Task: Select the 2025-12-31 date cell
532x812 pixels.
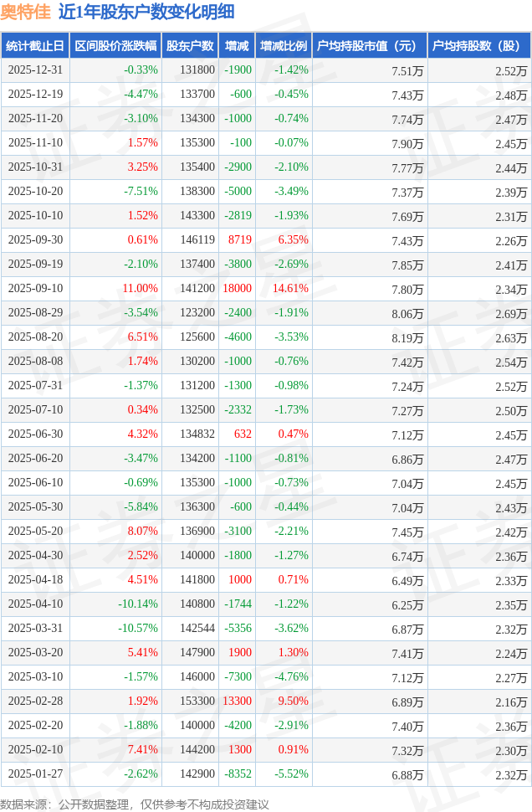Action: click(35, 70)
